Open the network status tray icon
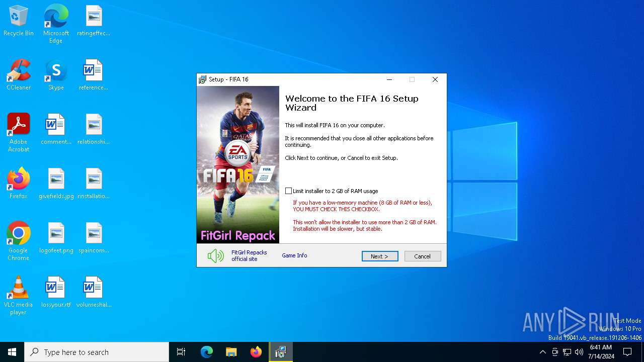 [567, 352]
